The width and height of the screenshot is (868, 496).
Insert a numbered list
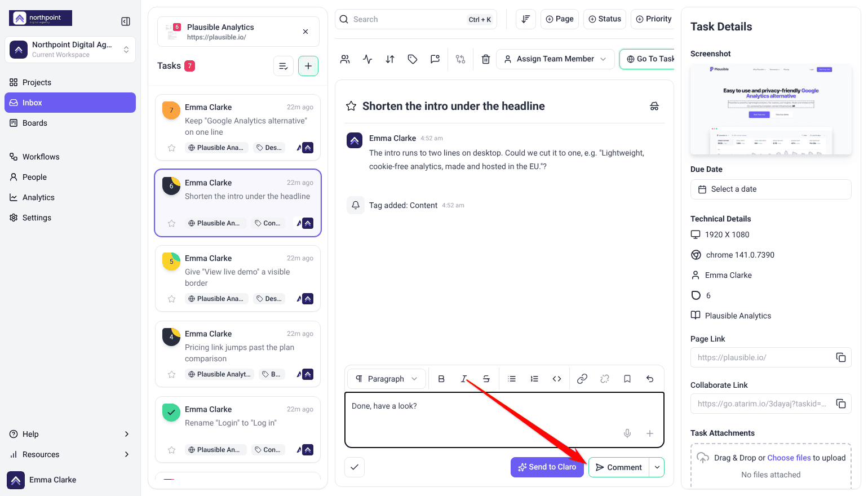click(x=534, y=379)
